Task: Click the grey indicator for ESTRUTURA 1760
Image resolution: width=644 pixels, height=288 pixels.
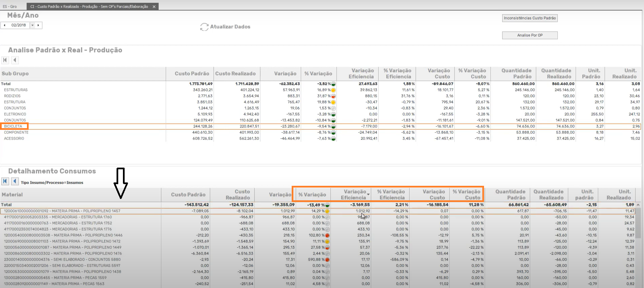Action: [327, 217]
